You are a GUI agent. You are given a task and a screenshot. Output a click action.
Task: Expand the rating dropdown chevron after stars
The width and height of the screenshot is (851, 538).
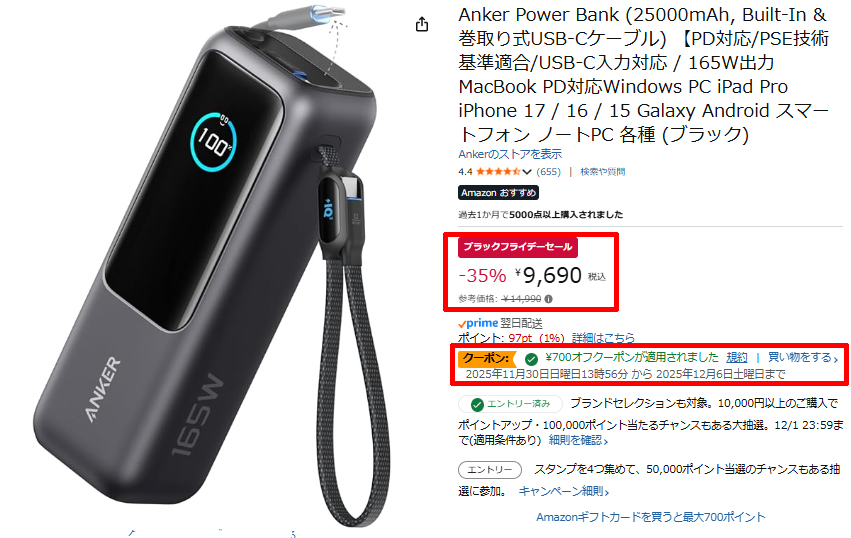pyautogui.click(x=526, y=172)
